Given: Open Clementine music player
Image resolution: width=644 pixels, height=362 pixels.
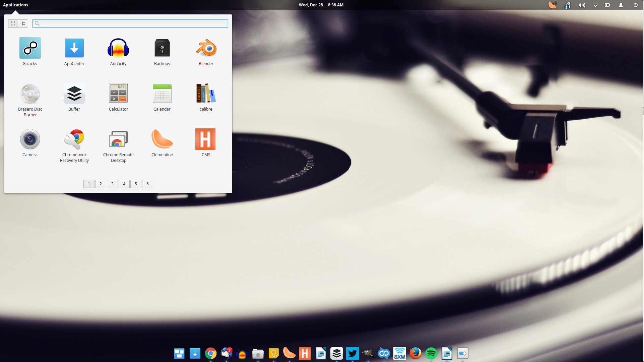Looking at the screenshot, I should pos(162,139).
